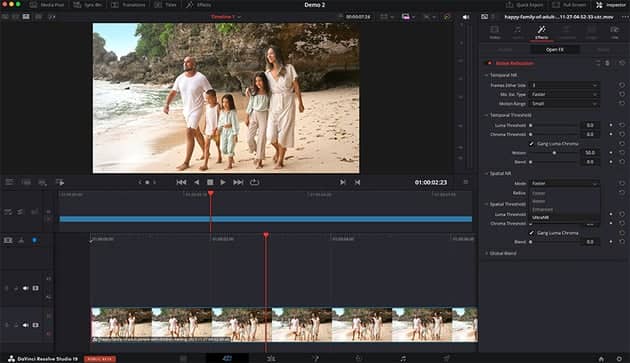The width and height of the screenshot is (630, 363).
Task: Reset the Motion Range parameter
Action: click(622, 104)
